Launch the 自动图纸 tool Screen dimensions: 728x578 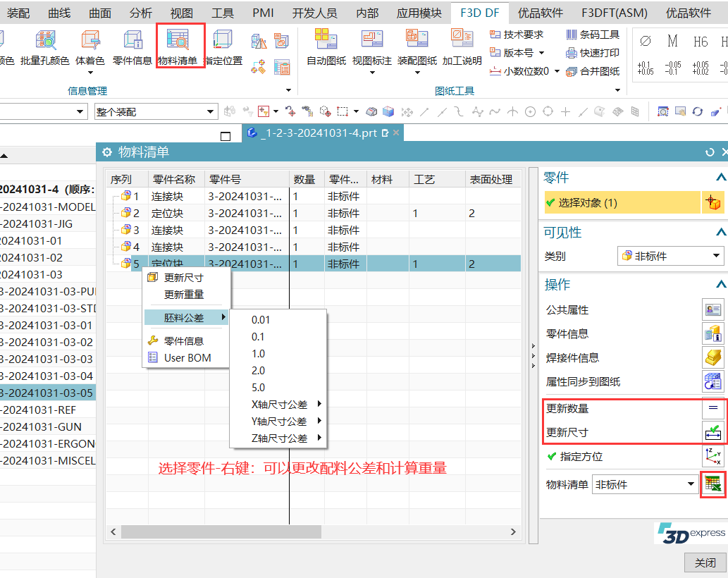(x=326, y=47)
